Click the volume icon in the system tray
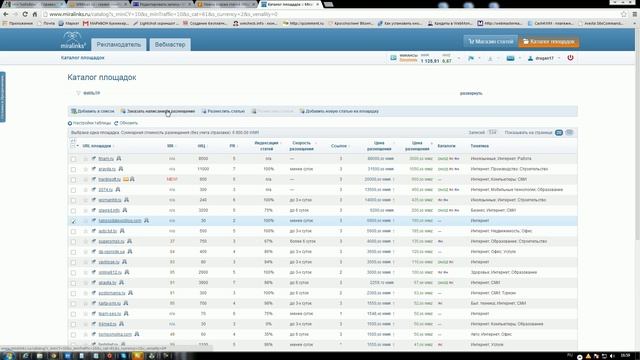 click(612, 356)
